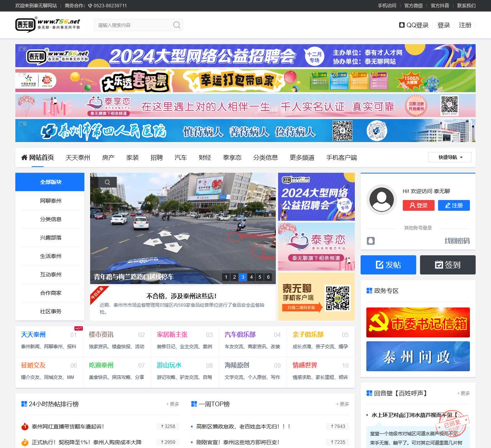Go to slide 5 of the slideshow

260,277
